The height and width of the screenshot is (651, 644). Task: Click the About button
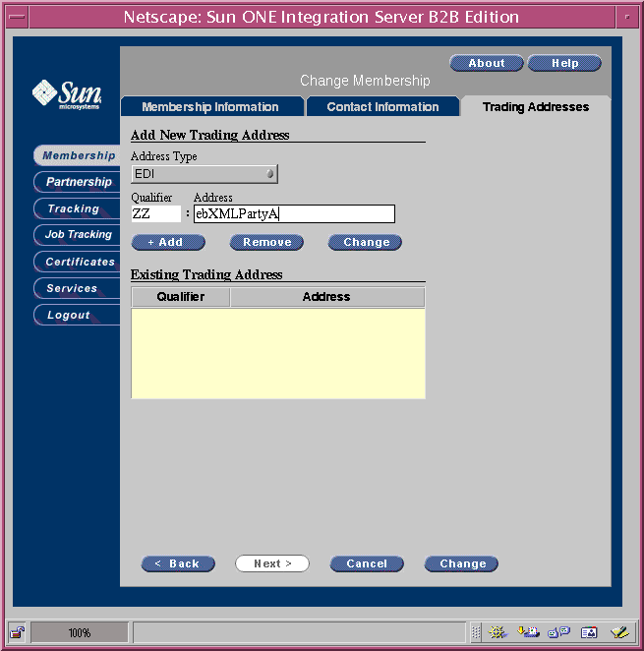point(487,63)
